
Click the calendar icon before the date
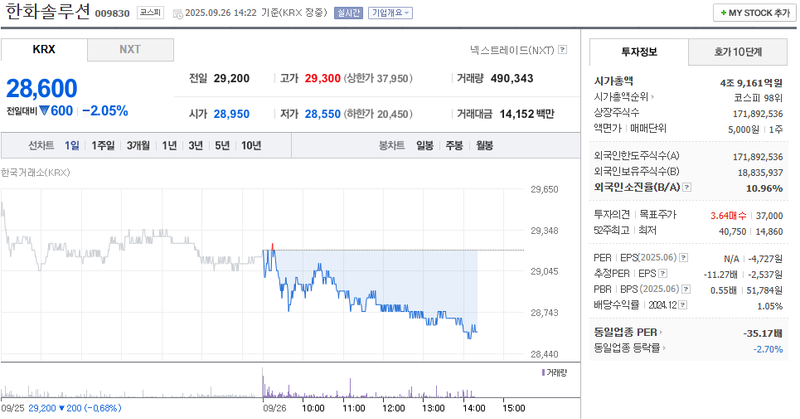click(x=178, y=13)
